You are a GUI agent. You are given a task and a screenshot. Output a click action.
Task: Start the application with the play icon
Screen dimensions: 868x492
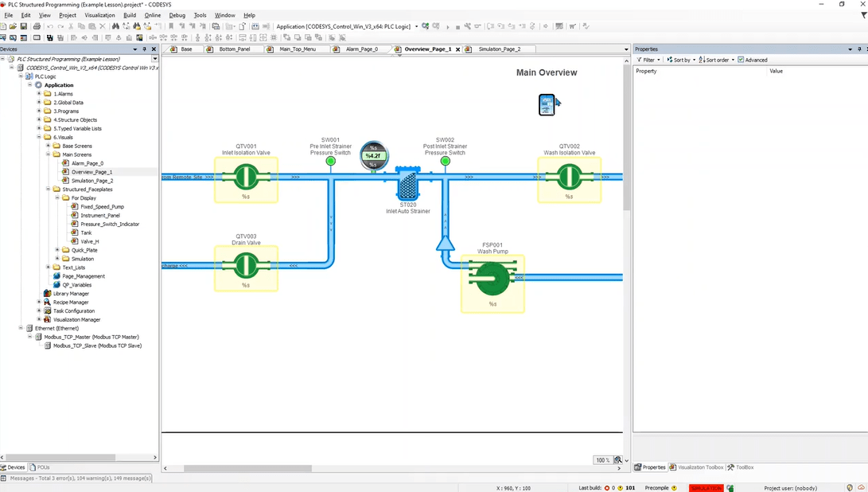448,26
